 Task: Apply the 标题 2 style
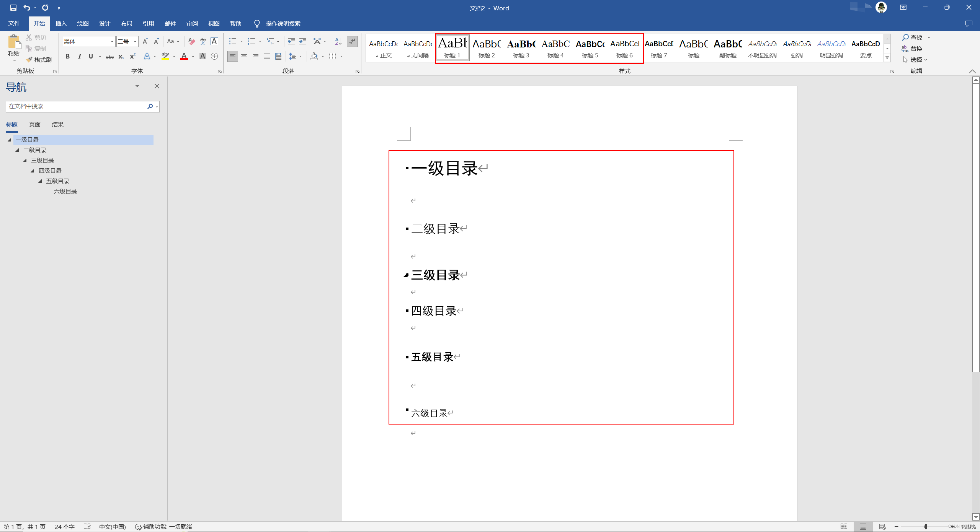click(486, 48)
